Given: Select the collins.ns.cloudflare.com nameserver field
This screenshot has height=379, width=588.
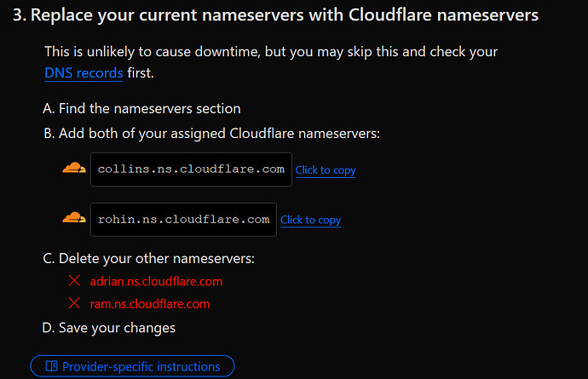Looking at the screenshot, I should [191, 169].
